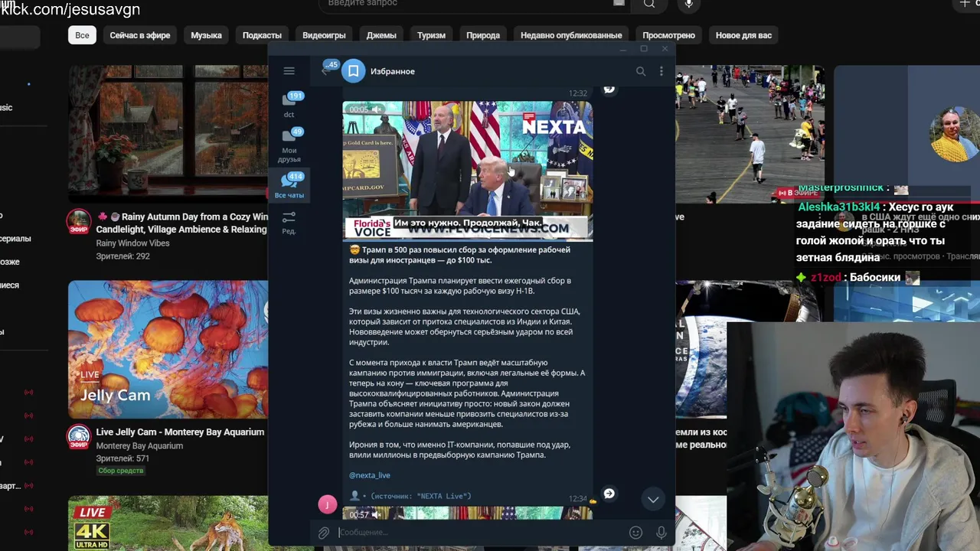Open the Rainy Autumn Day video title

click(x=182, y=223)
